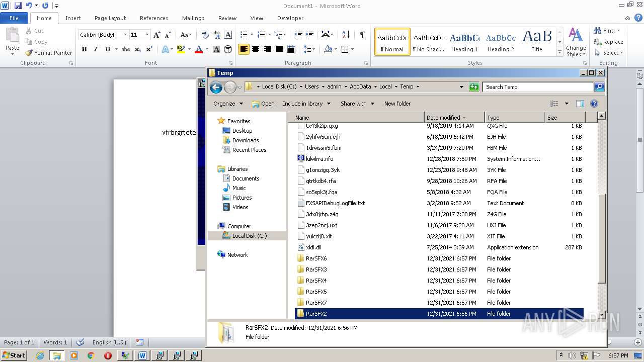The width and height of the screenshot is (644, 362).
Task: Open the font name dropdown
Action: (125, 35)
